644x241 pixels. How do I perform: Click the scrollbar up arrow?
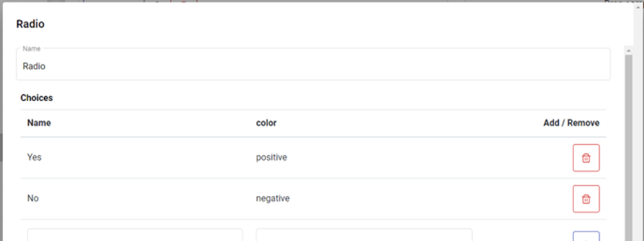[x=629, y=50]
